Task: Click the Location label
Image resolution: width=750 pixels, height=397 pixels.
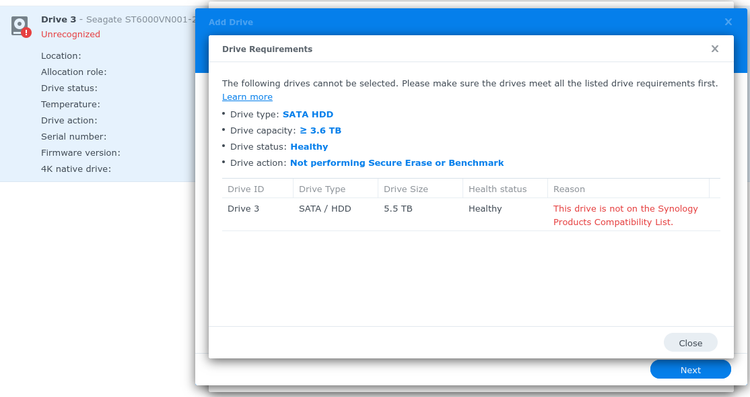Action: [61, 56]
